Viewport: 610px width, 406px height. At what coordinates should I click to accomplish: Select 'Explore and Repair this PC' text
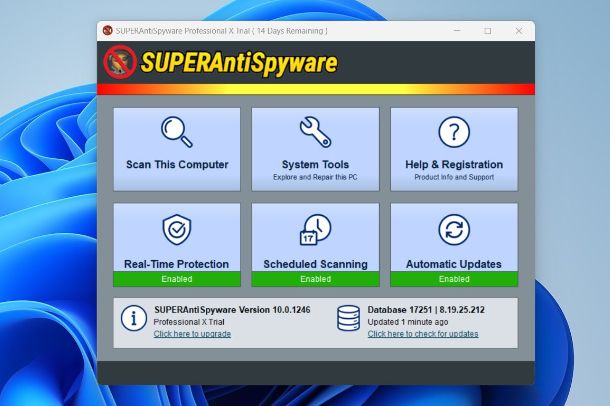pyautogui.click(x=315, y=177)
